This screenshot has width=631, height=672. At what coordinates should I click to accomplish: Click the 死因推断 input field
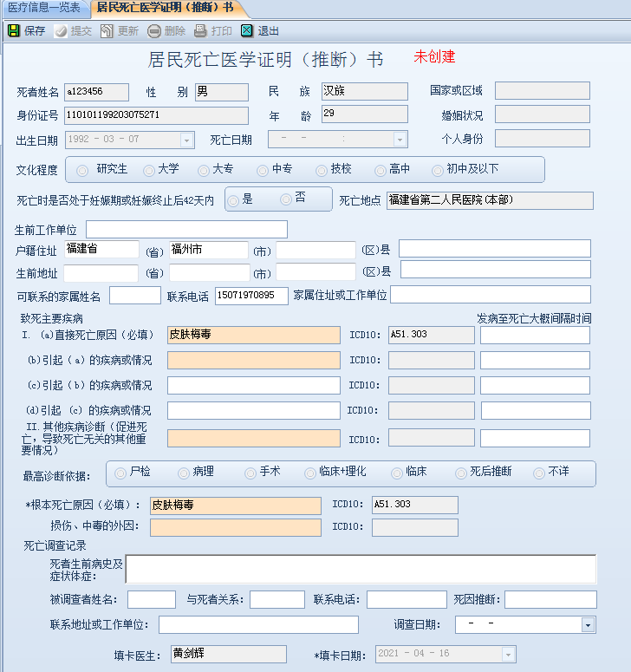coord(550,599)
